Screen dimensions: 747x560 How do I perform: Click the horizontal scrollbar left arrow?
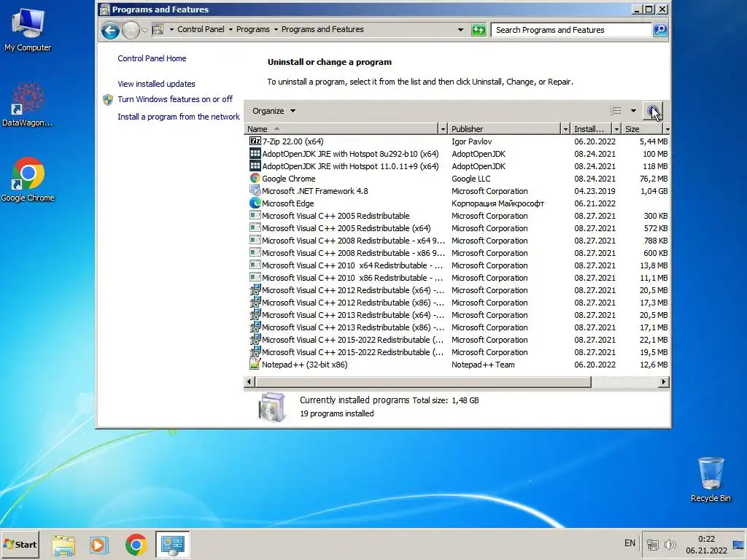point(249,382)
